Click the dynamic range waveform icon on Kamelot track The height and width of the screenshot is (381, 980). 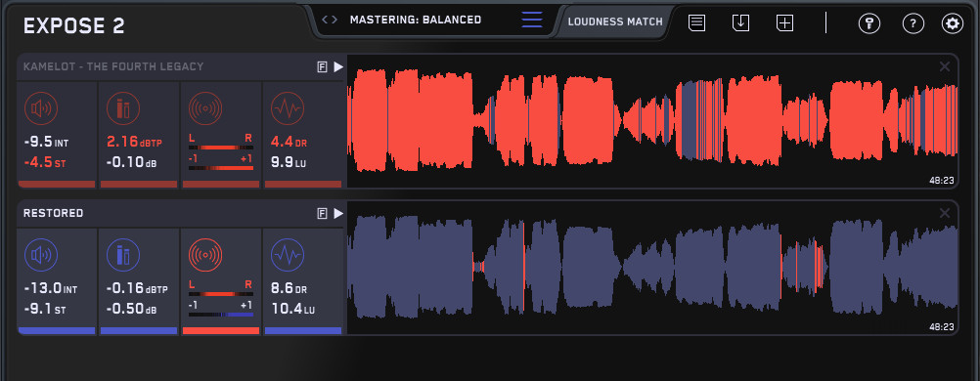[x=288, y=108]
